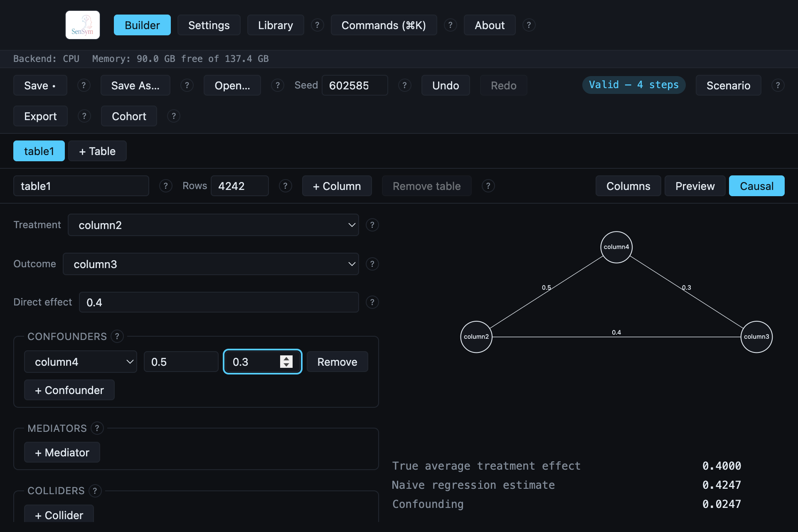Open the Scenario panel

(x=729, y=85)
